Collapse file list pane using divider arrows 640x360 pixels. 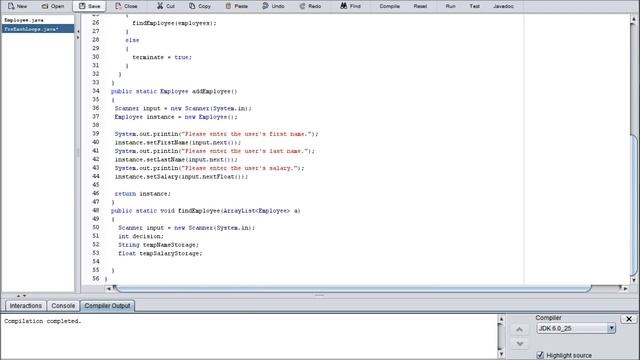[78, 34]
